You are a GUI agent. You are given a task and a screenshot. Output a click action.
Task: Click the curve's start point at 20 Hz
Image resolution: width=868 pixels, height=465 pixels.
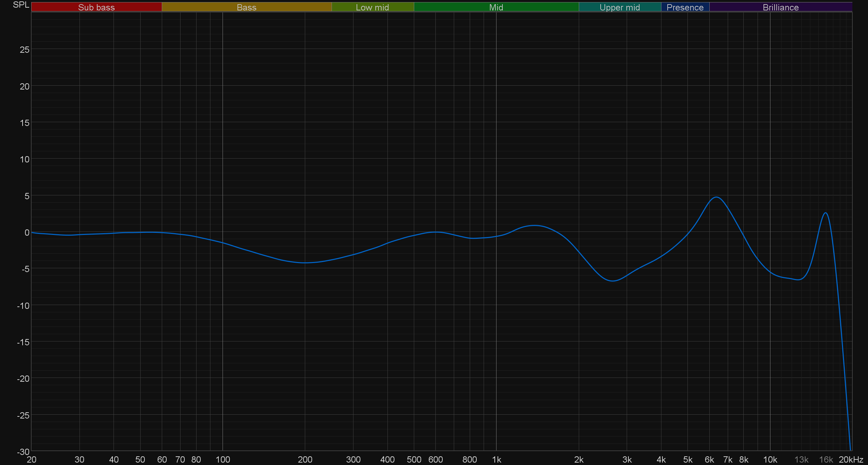click(x=32, y=232)
